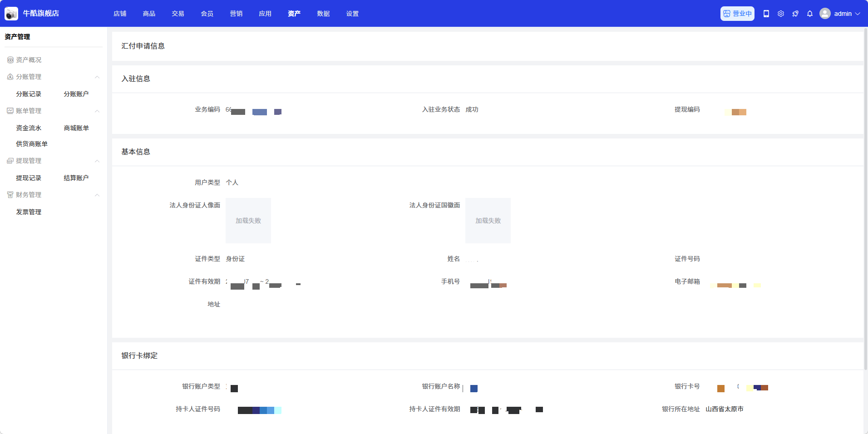Image resolution: width=868 pixels, height=434 pixels.
Task: Click the 提现编码 field label
Action: pos(687,109)
